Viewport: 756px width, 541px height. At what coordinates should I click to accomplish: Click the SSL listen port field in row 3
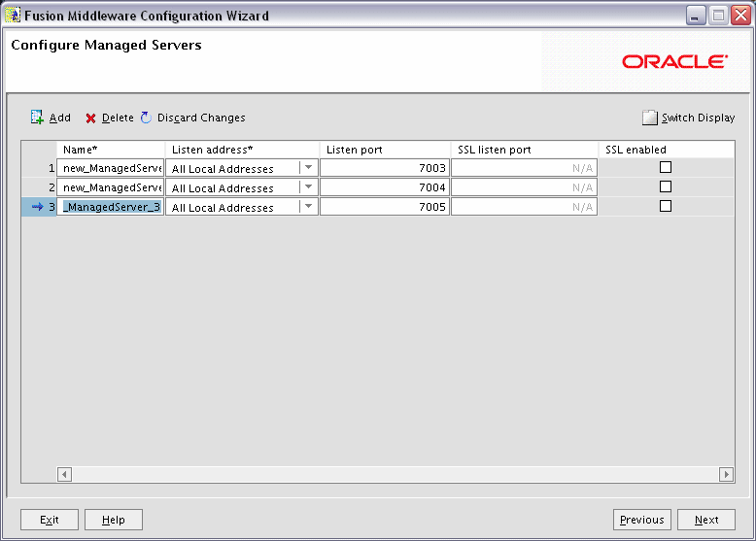click(524, 207)
